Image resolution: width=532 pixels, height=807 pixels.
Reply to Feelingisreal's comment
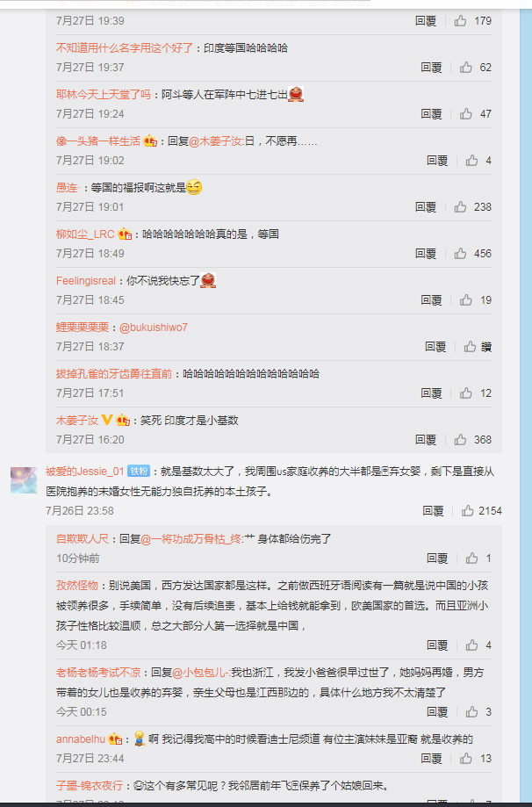coord(431,300)
